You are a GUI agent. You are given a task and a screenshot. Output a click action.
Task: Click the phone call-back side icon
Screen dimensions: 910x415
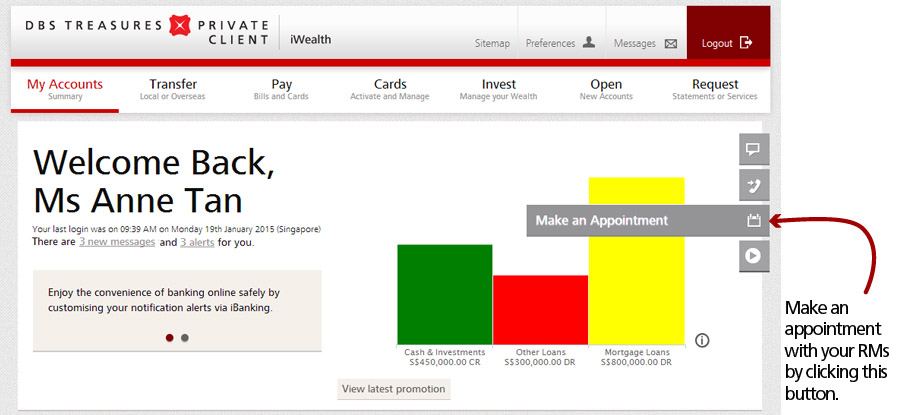point(754,185)
